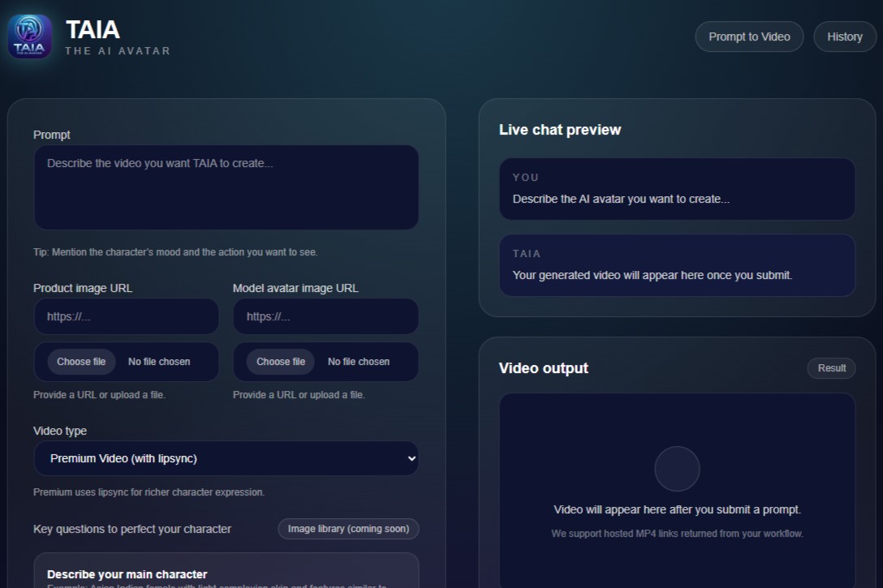Click the Describe your main character card

tap(226, 573)
